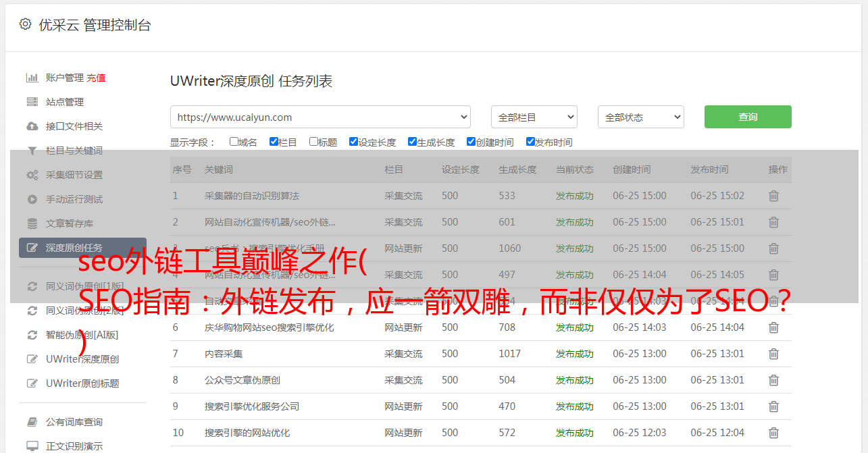Click keyword 内容采集
Screen dimensions: 868x453
224,354
